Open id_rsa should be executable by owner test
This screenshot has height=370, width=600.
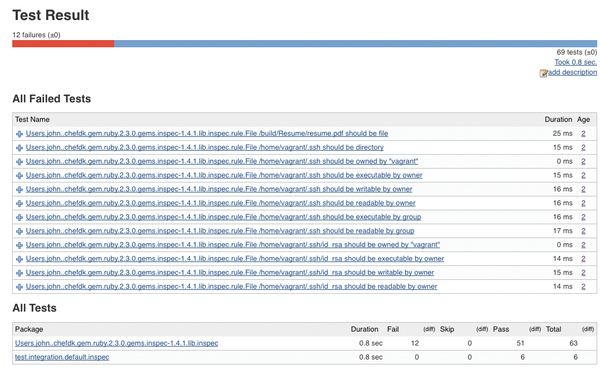[x=235, y=259]
